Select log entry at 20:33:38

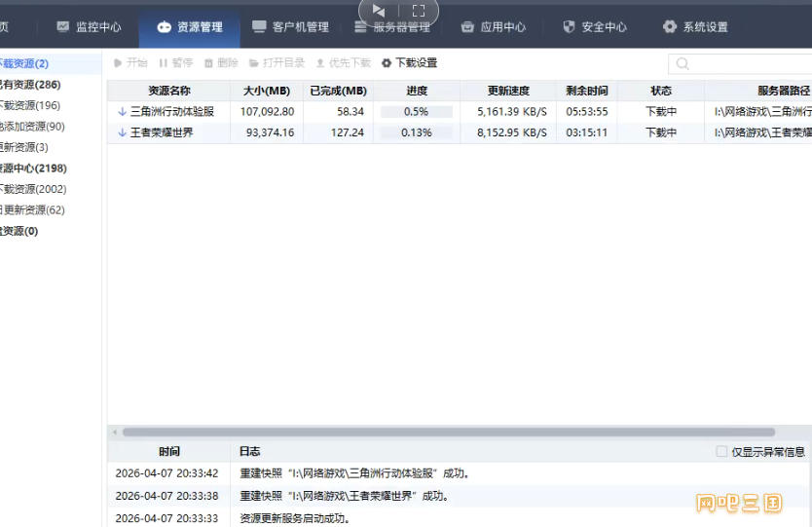coord(460,496)
